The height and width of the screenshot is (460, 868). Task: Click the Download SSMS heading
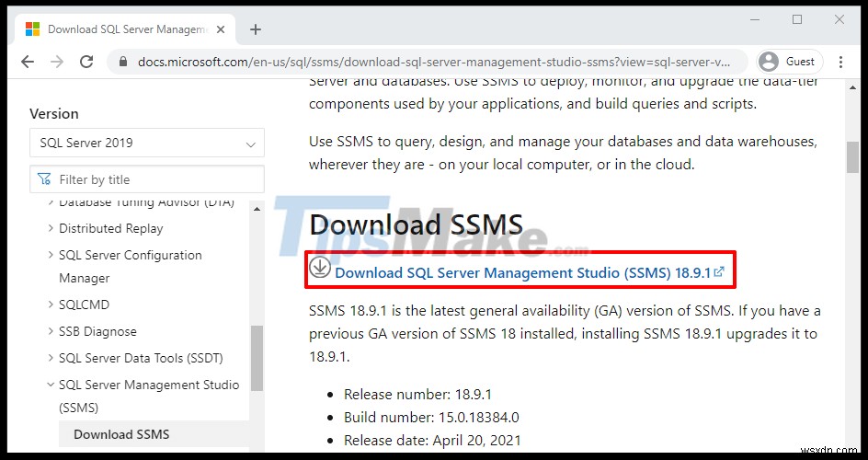[x=416, y=224]
